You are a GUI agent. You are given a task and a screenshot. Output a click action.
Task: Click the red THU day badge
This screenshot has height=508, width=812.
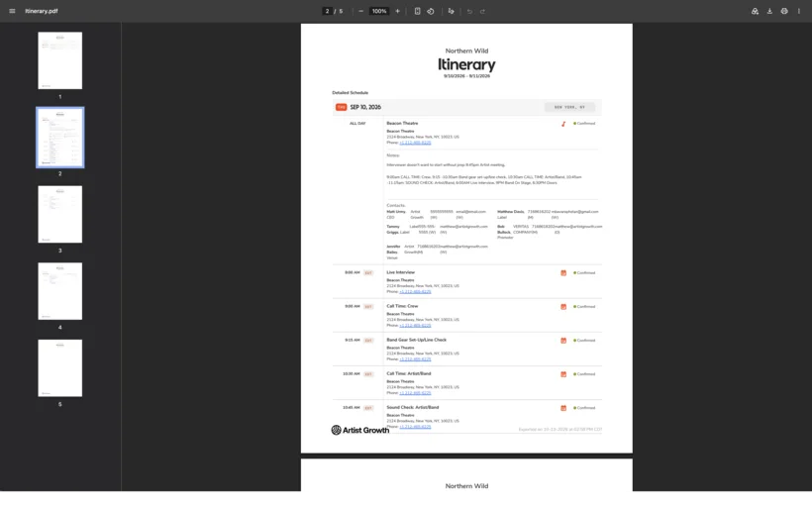342,107
